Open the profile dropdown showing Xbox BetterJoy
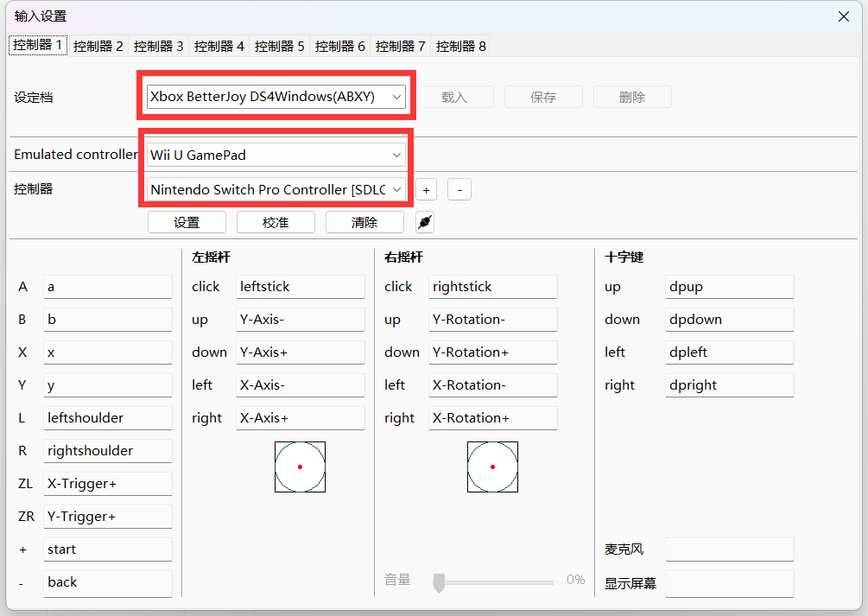This screenshot has width=868, height=616. (276, 97)
